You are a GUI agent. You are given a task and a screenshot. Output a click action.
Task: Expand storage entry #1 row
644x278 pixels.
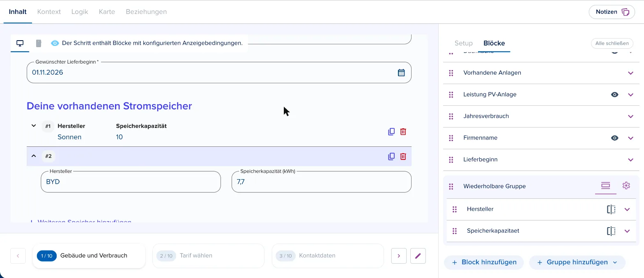[x=34, y=125]
